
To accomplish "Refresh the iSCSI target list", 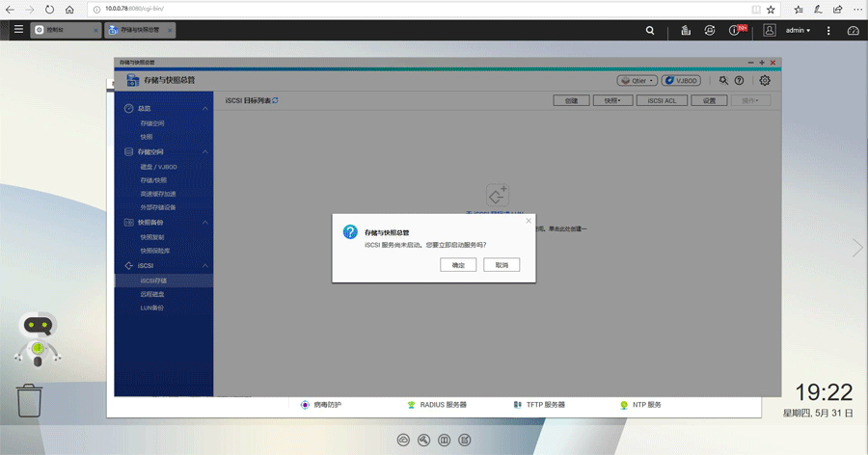I will tap(276, 100).
